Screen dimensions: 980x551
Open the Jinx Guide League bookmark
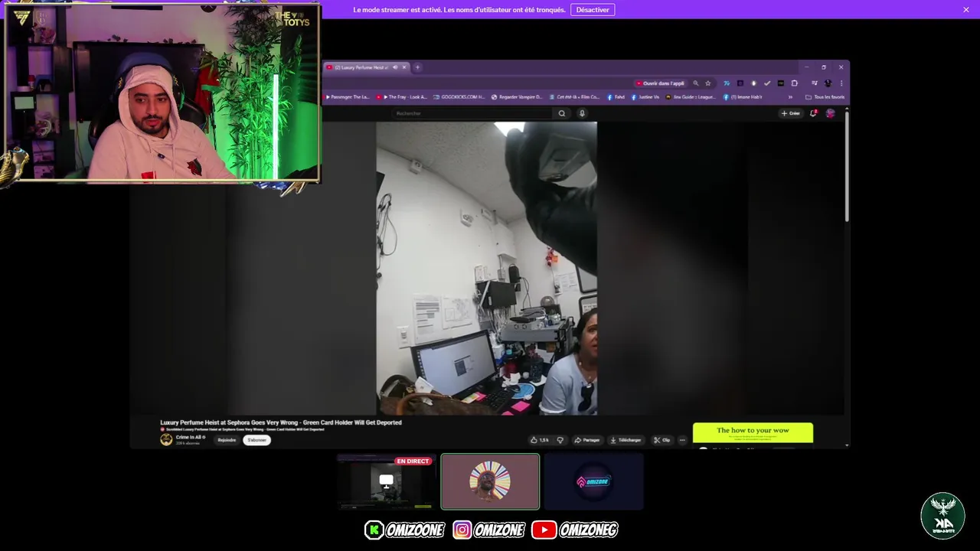[x=691, y=97]
